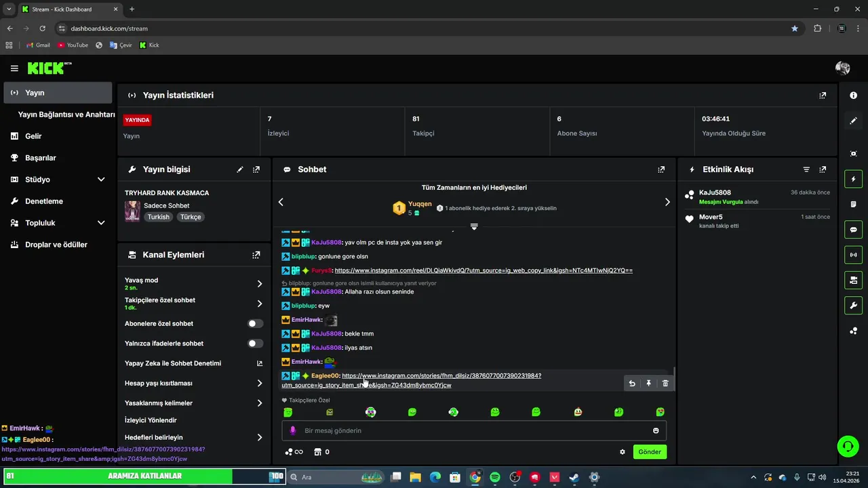This screenshot has width=868, height=488.
Task: Pin Eaglee00's chat message
Action: click(x=648, y=384)
